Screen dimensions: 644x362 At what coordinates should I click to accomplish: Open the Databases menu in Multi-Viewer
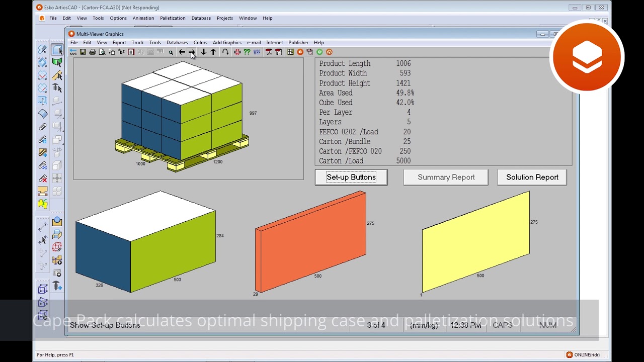[x=177, y=43]
